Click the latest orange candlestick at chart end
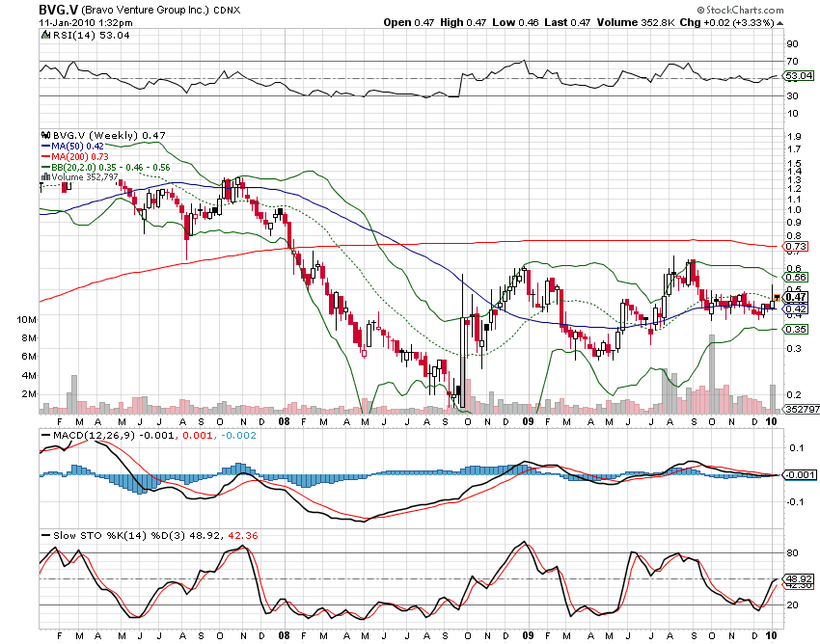 tap(777, 298)
